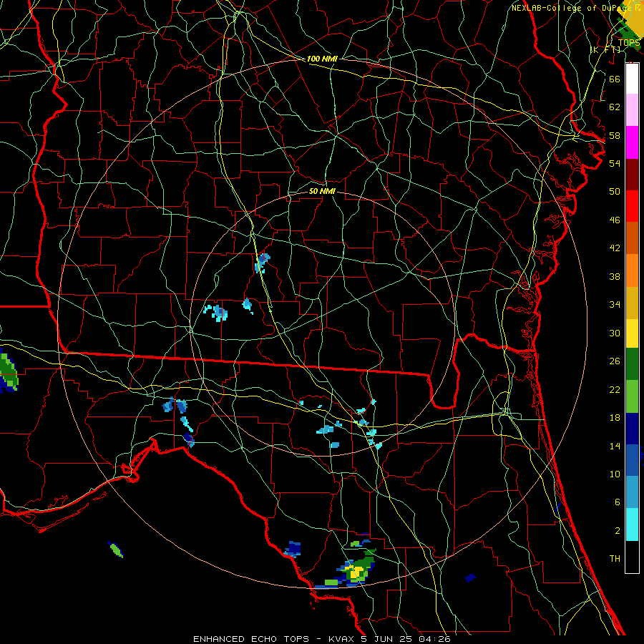644x644 pixels.
Task: Click the "NEXLAB-College of DuPage" credit text
Action: pos(571,8)
